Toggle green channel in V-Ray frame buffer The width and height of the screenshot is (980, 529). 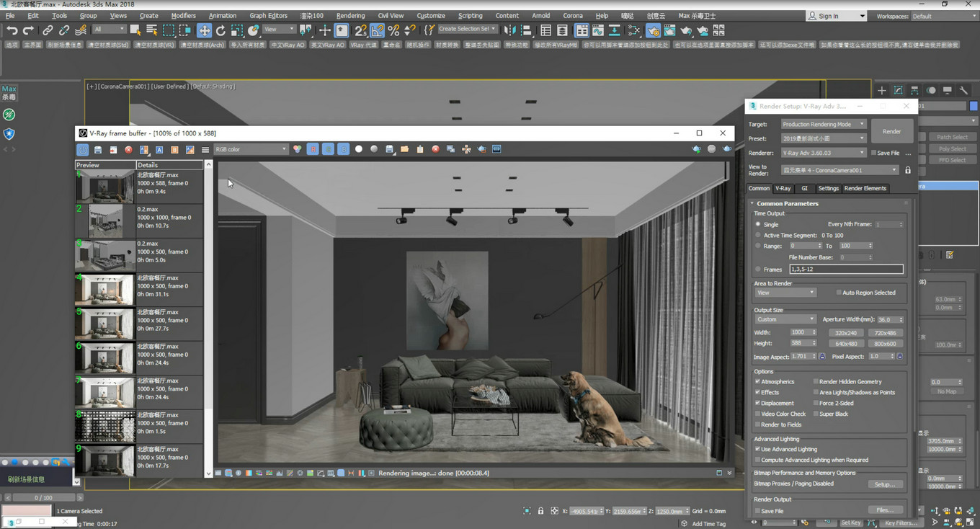[328, 149]
